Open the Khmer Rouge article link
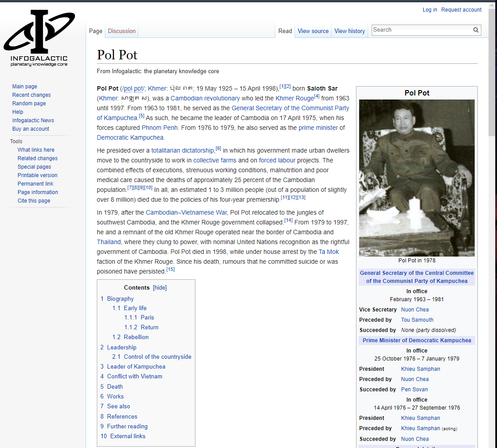Viewport: 497px width, 448px height. point(294,98)
